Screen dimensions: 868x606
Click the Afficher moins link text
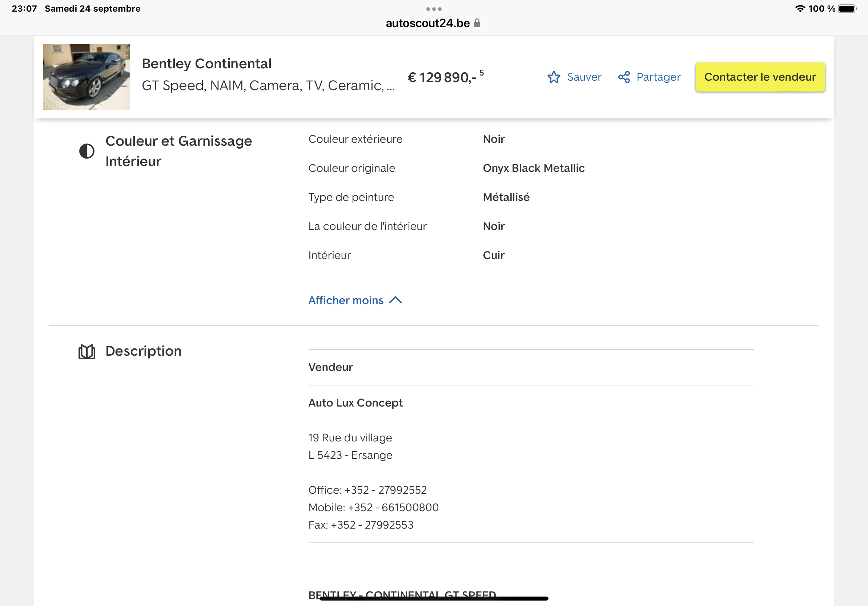(x=346, y=300)
